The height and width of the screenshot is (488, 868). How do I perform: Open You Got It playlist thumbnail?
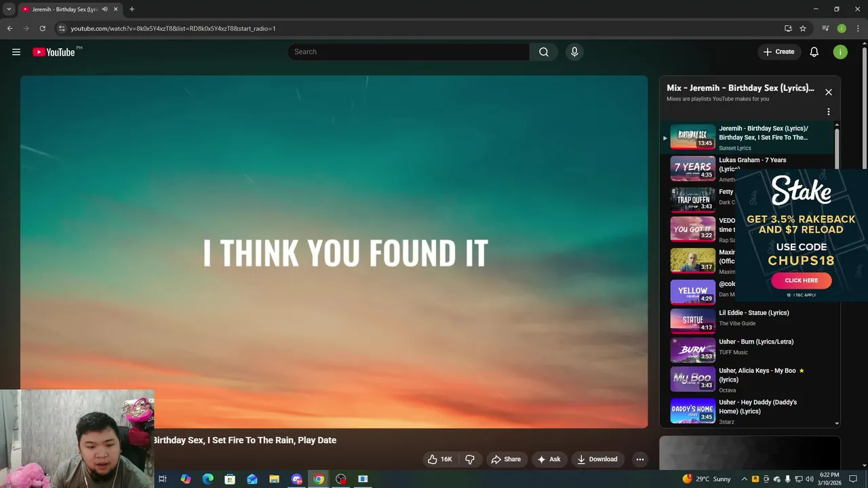pyautogui.click(x=693, y=229)
